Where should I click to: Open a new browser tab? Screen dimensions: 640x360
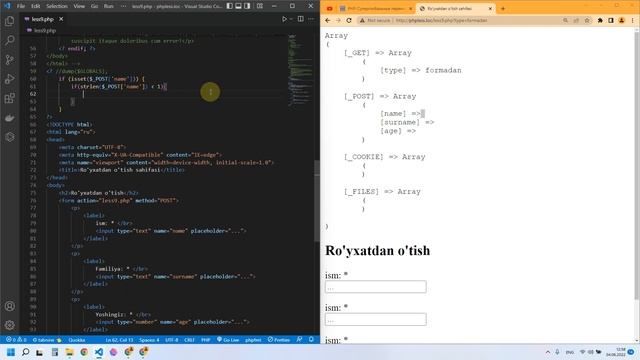(x=503, y=9)
